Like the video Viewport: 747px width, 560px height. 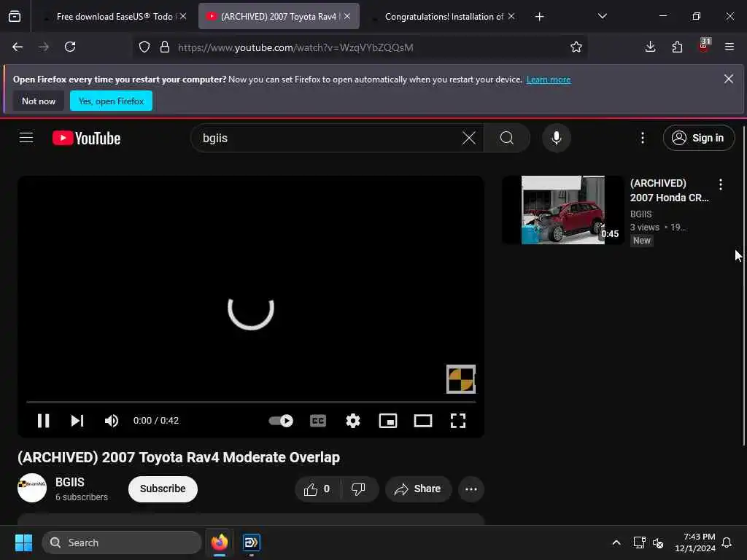[x=318, y=489]
